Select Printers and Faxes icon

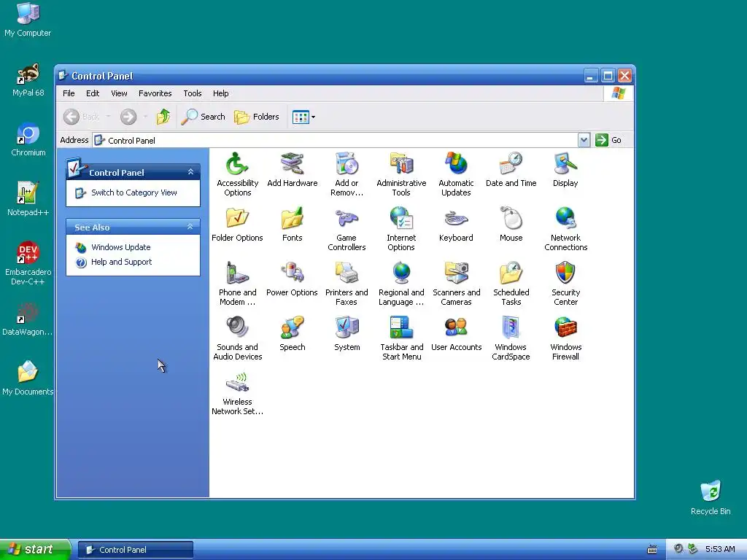(347, 283)
